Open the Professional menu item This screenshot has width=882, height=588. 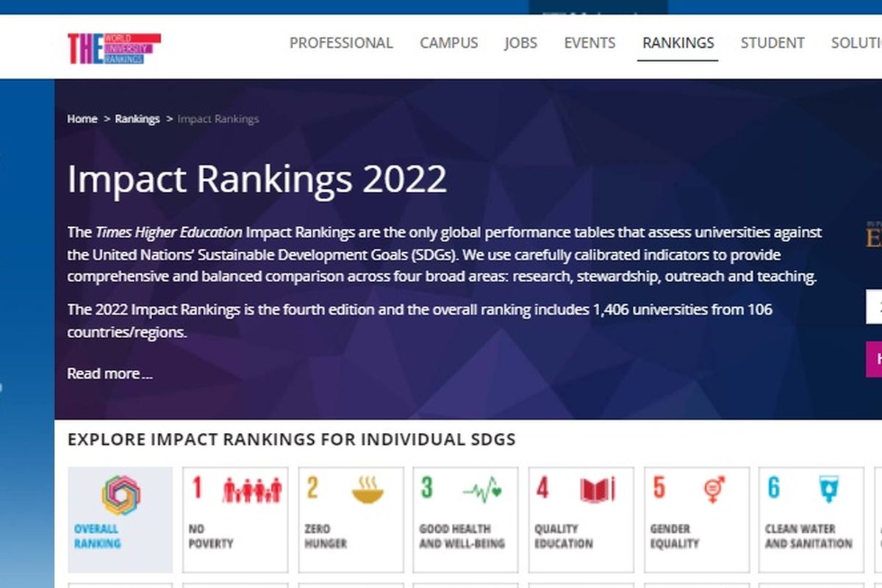click(341, 43)
